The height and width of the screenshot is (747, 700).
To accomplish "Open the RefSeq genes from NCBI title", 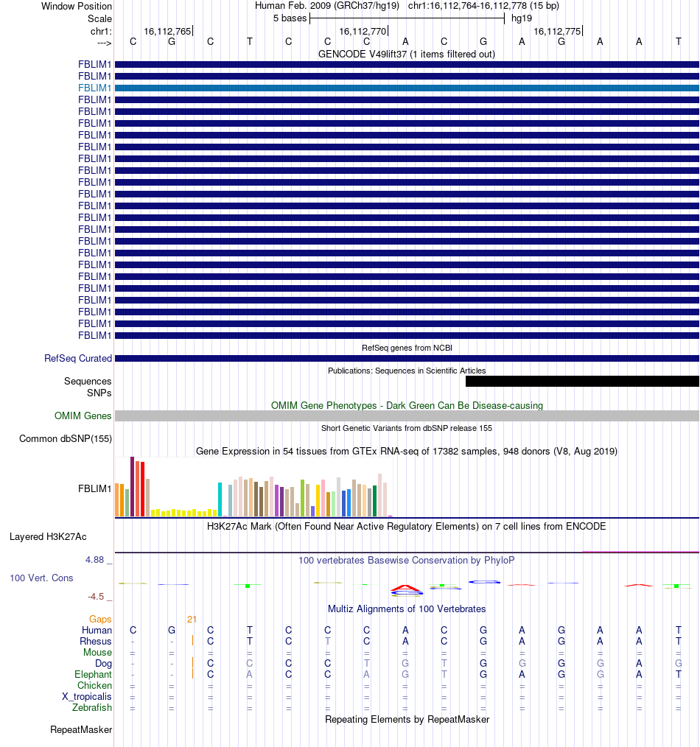I will point(407,348).
